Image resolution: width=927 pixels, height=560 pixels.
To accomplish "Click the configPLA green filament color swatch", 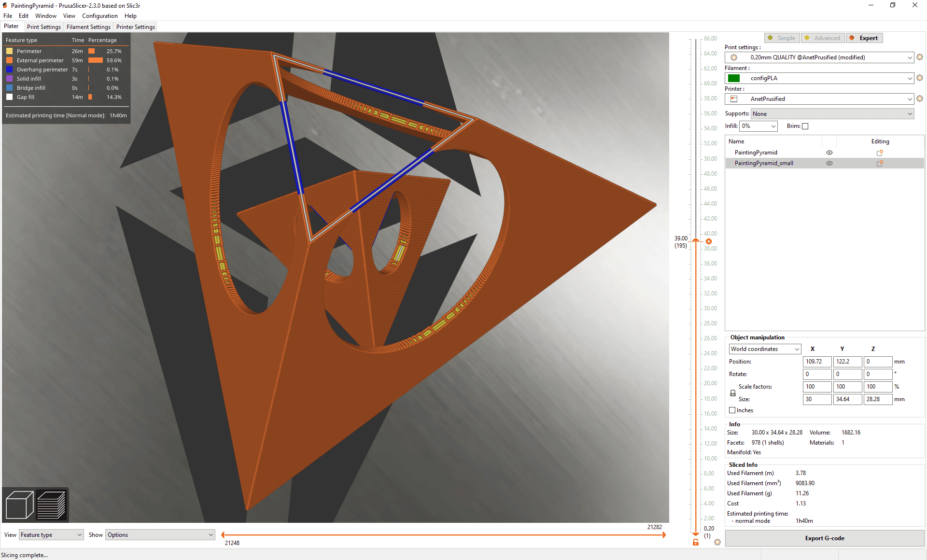I will pos(734,78).
